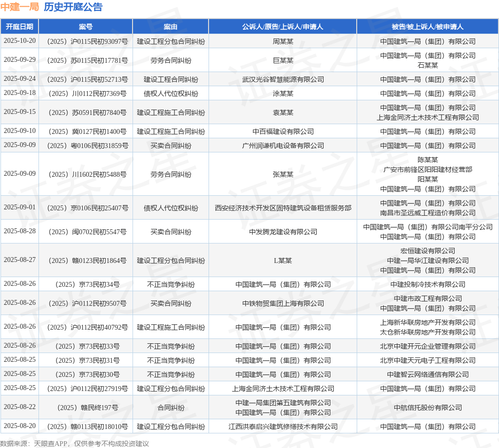Click plaintiff 中铁物贸集团上海有限公司
Image resolution: width=499 pixels, height=448 pixels.
tap(283, 303)
